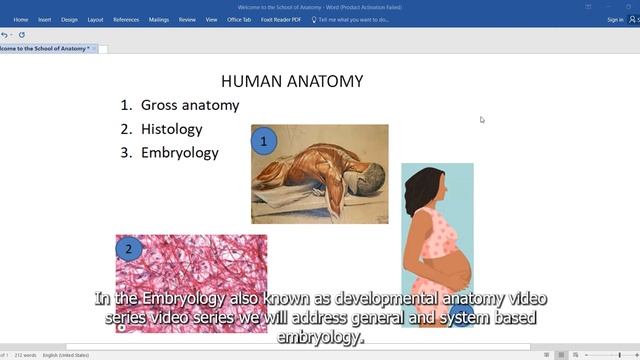The height and width of the screenshot is (360, 640).
Task: Switch to Print Layout view
Action: click(561, 355)
